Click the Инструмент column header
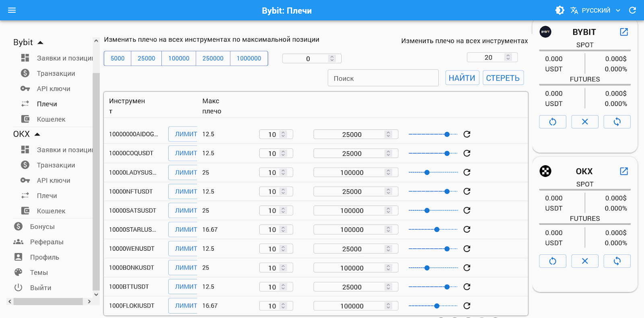644x318 pixels. [127, 106]
